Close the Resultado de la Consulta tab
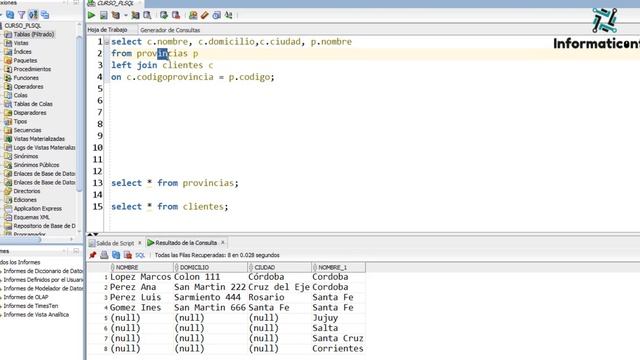Viewport: 640px width, 360px height. [222, 243]
